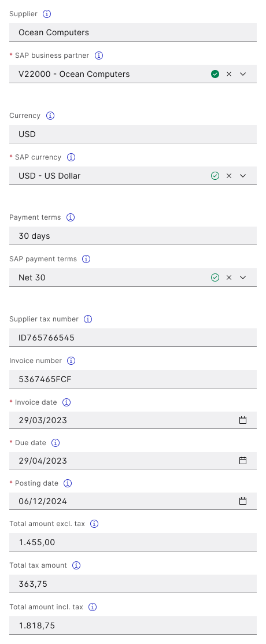Click the Supplier field containing Ocean Computers
Viewport: 266px width, 644px height.
133,32
